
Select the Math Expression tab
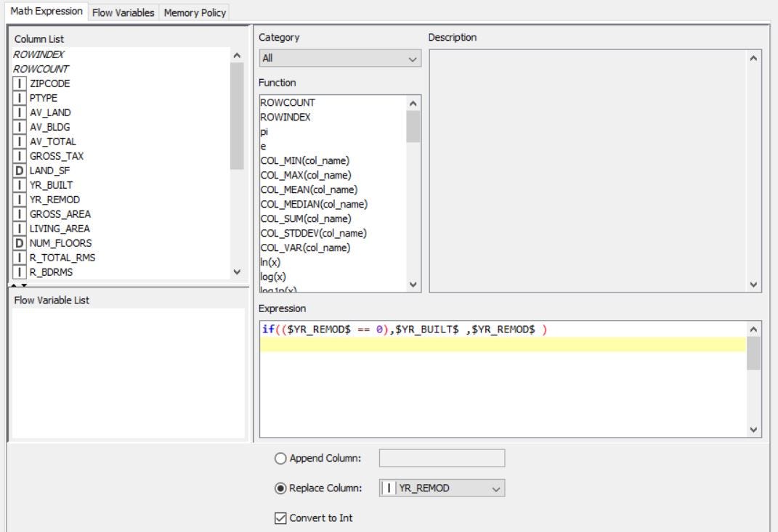pyautogui.click(x=46, y=11)
